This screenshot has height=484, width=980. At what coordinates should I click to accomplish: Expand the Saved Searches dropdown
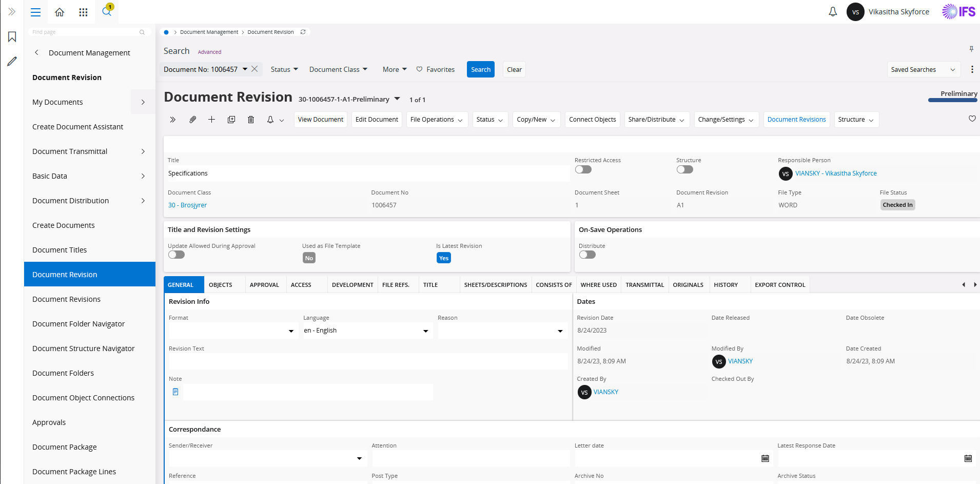(923, 70)
